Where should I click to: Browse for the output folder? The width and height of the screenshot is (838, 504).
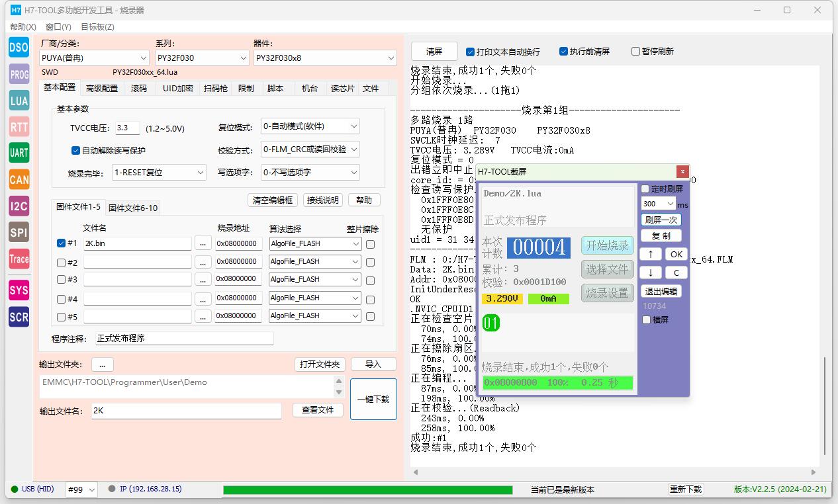point(102,364)
